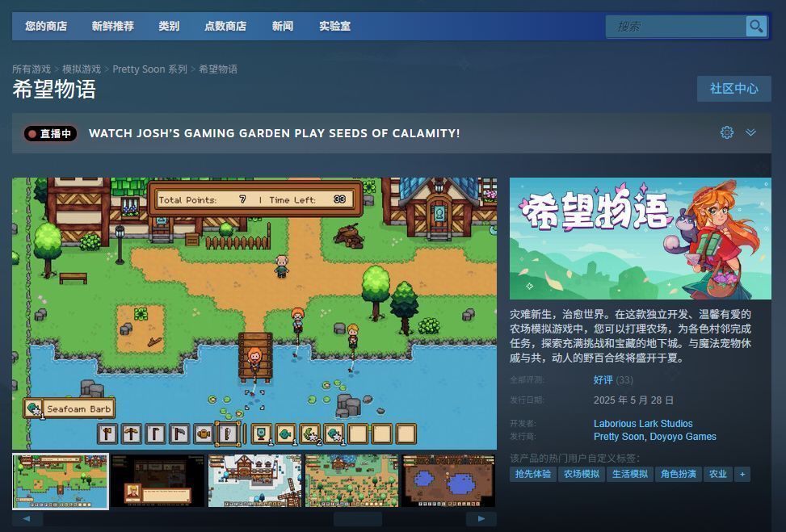Open the broadcast settings gear on the livestream banner
Image resolution: width=786 pixels, height=532 pixels.
(726, 132)
